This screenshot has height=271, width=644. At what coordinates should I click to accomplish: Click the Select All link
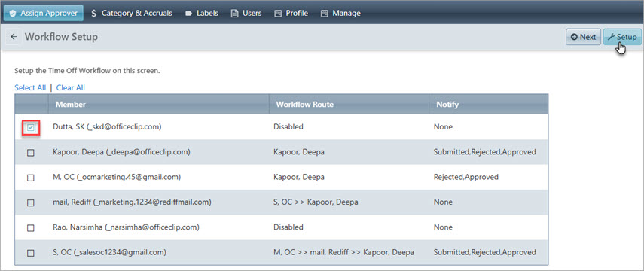point(30,87)
